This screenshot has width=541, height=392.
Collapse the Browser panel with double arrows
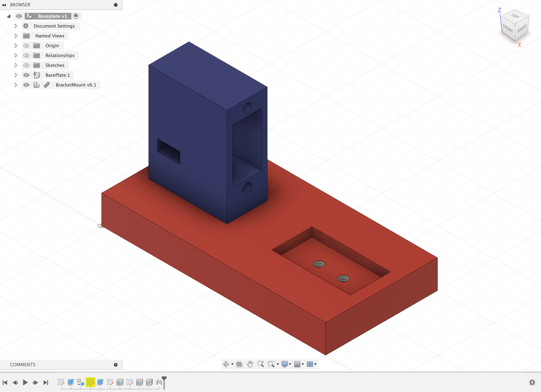click(4, 5)
